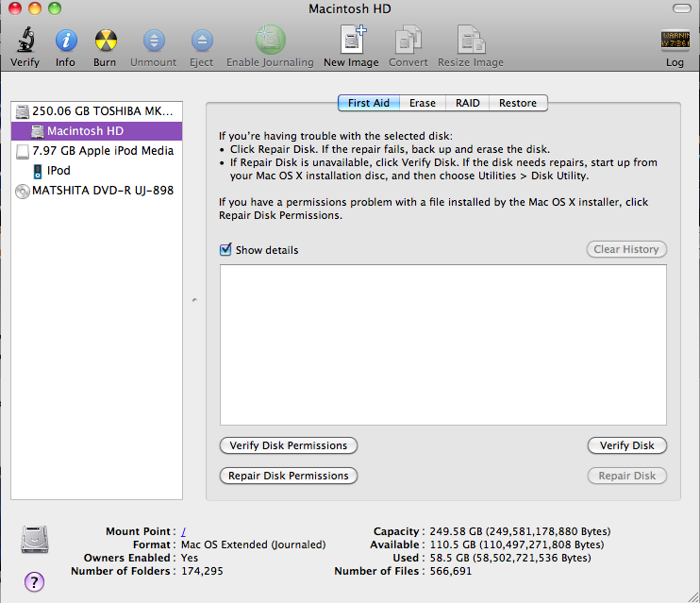Select Macintosh HD volume in sidebar
The image size is (700, 603).
click(x=96, y=131)
